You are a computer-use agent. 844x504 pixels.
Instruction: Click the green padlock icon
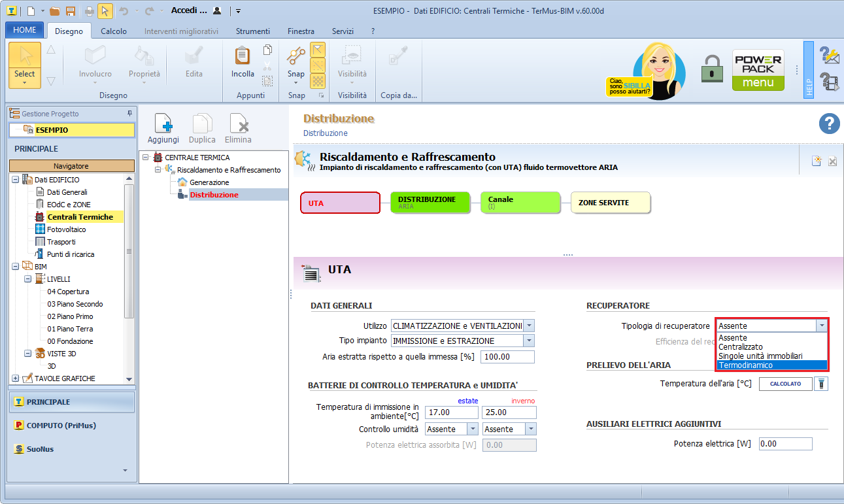[x=711, y=69]
